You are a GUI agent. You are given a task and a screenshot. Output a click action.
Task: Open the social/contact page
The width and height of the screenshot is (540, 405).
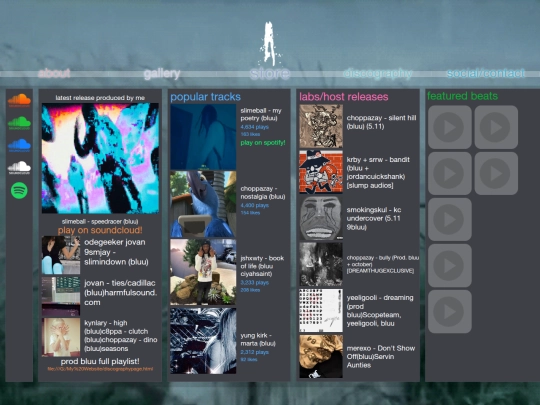(486, 73)
